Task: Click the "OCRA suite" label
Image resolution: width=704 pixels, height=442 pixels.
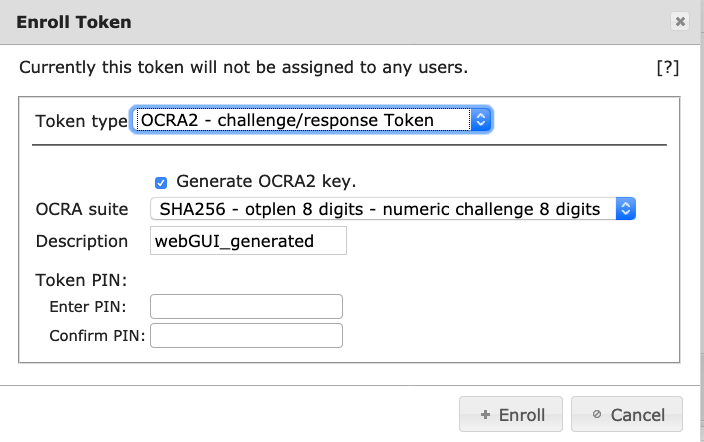Action: [x=82, y=209]
